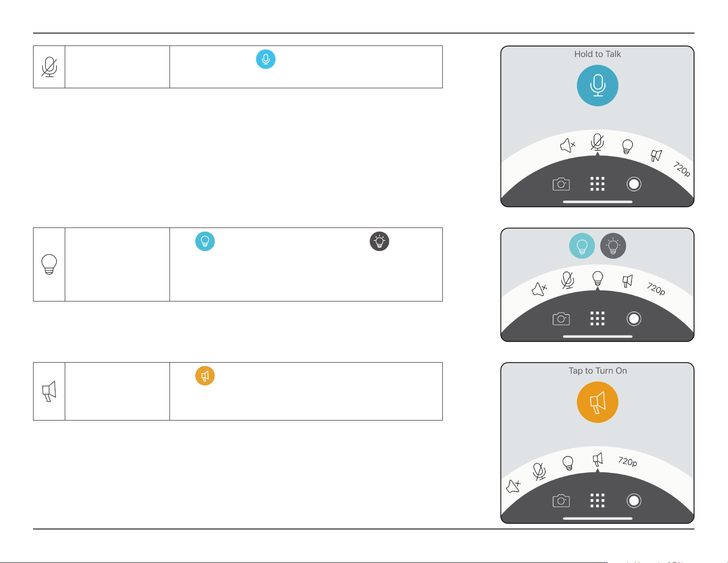The height and width of the screenshot is (563, 728).
Task: Select the siren icon in the light panel arc menu
Action: coord(627,281)
